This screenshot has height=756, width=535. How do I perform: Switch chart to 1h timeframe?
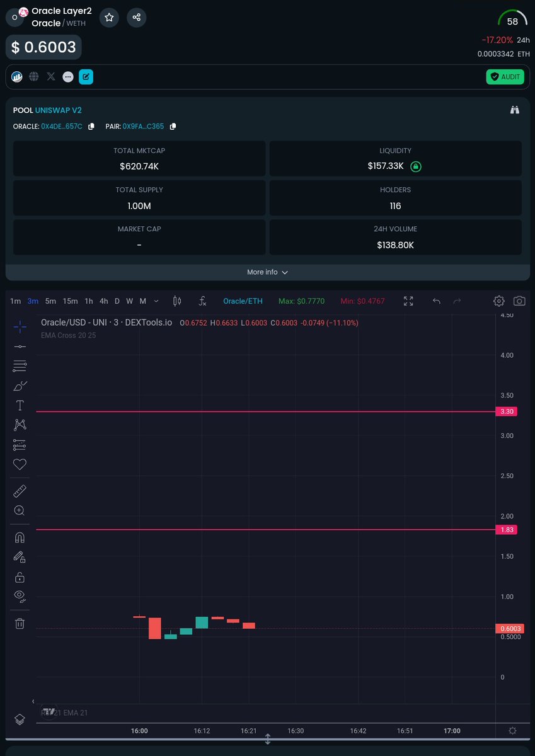coord(89,301)
